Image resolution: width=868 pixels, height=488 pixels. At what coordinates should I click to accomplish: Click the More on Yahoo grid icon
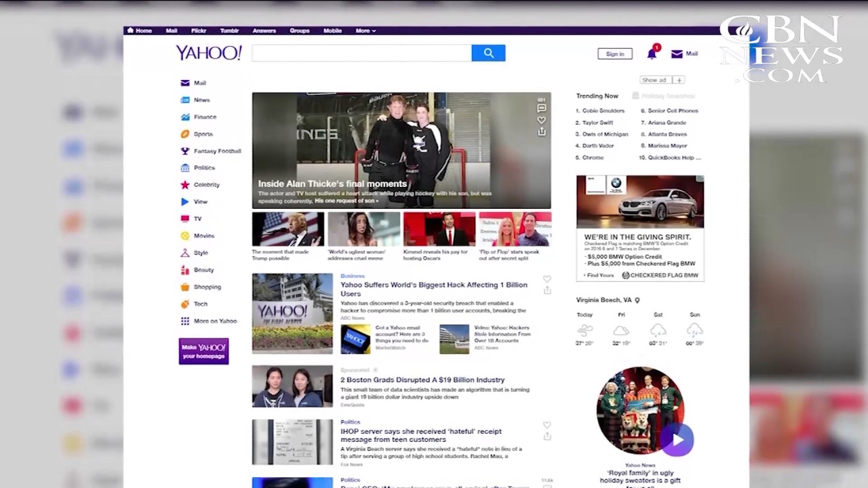coord(185,321)
